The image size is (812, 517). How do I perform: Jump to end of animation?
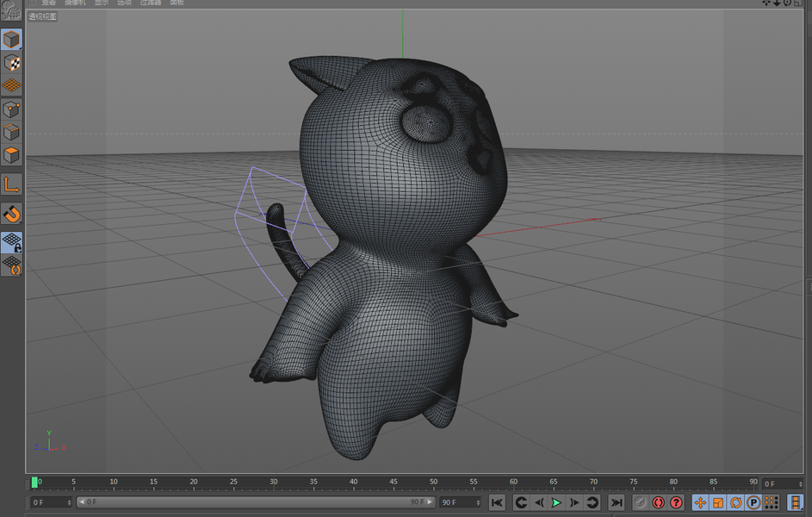pyautogui.click(x=617, y=502)
